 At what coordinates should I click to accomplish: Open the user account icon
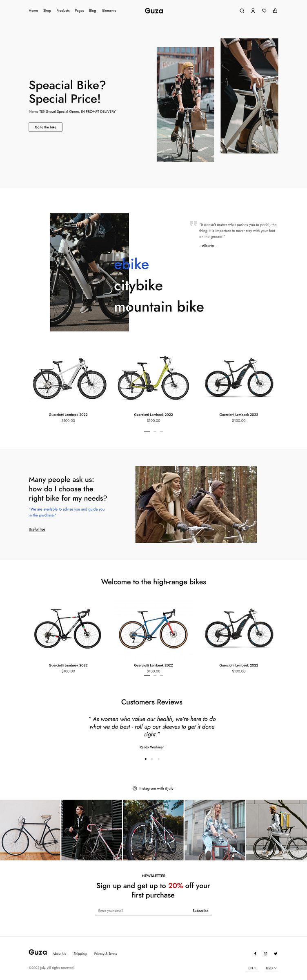[253, 11]
